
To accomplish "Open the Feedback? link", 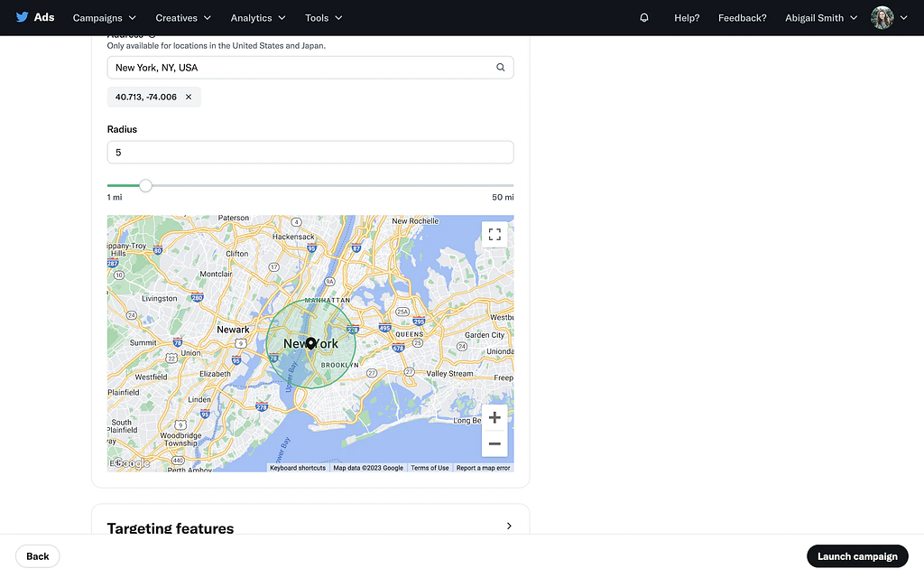I will click(742, 18).
